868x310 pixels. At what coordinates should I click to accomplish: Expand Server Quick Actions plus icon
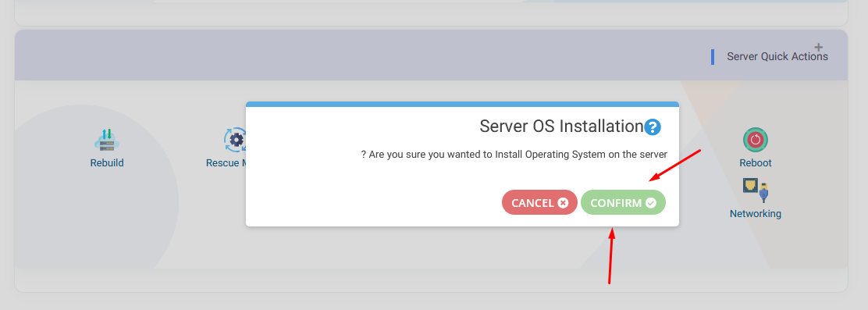coord(819,48)
